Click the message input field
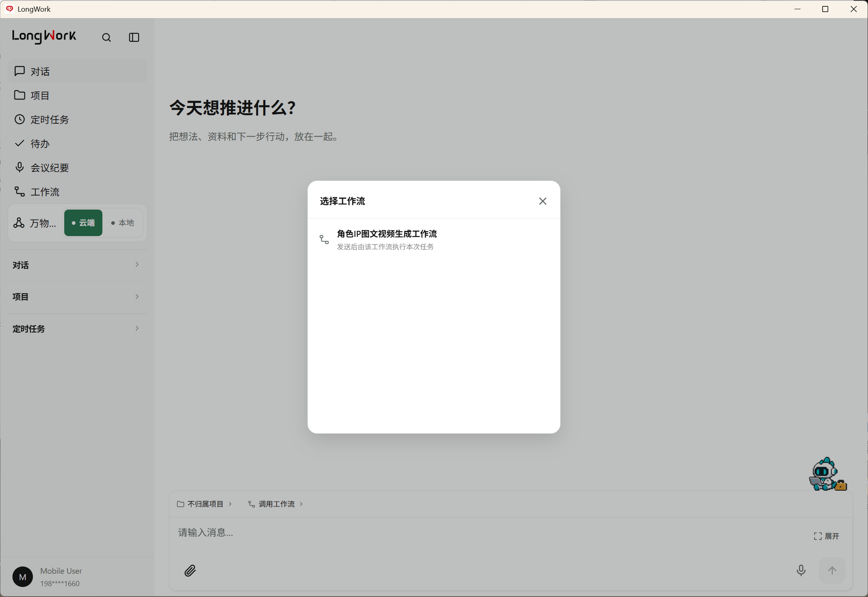Image resolution: width=868 pixels, height=597 pixels. pyautogui.click(x=490, y=533)
